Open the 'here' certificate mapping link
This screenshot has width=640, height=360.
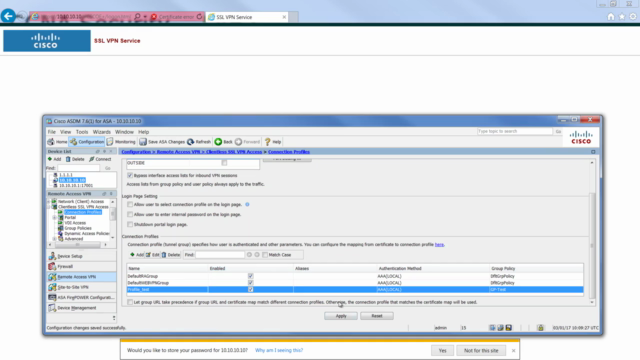[x=439, y=244]
